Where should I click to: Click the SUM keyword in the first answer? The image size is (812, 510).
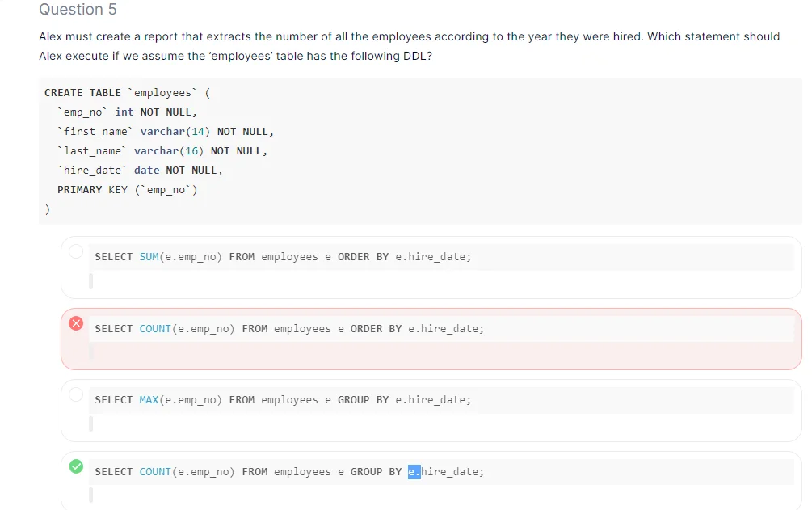149,257
